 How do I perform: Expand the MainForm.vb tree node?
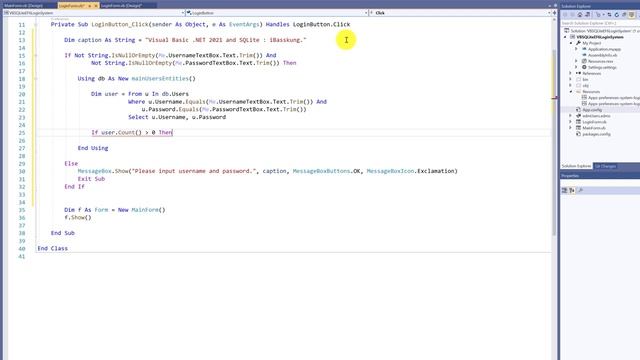(x=571, y=128)
